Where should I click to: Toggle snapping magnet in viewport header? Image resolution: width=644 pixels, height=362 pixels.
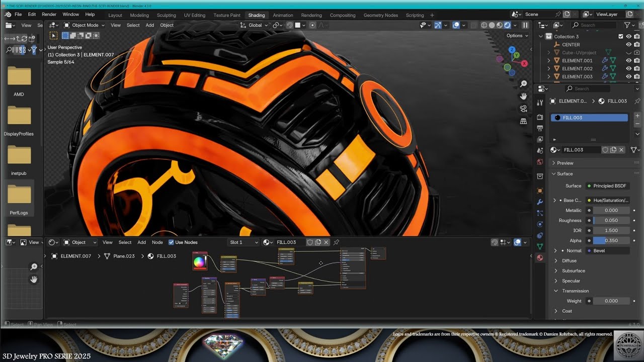coord(289,25)
